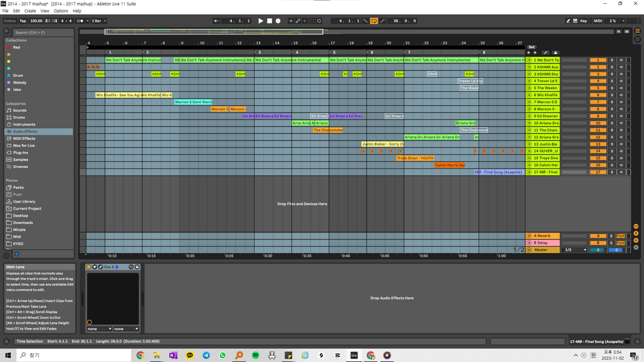Toggle the metronome switch

click(80, 21)
